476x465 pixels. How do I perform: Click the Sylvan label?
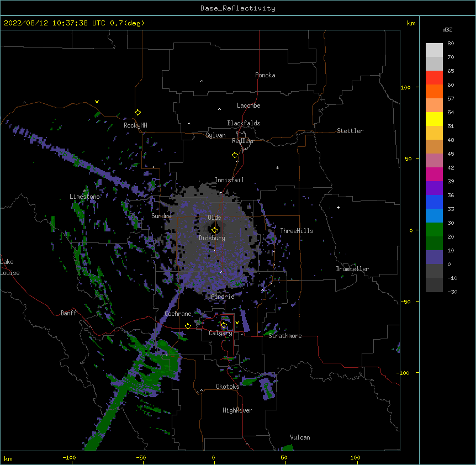pos(215,135)
